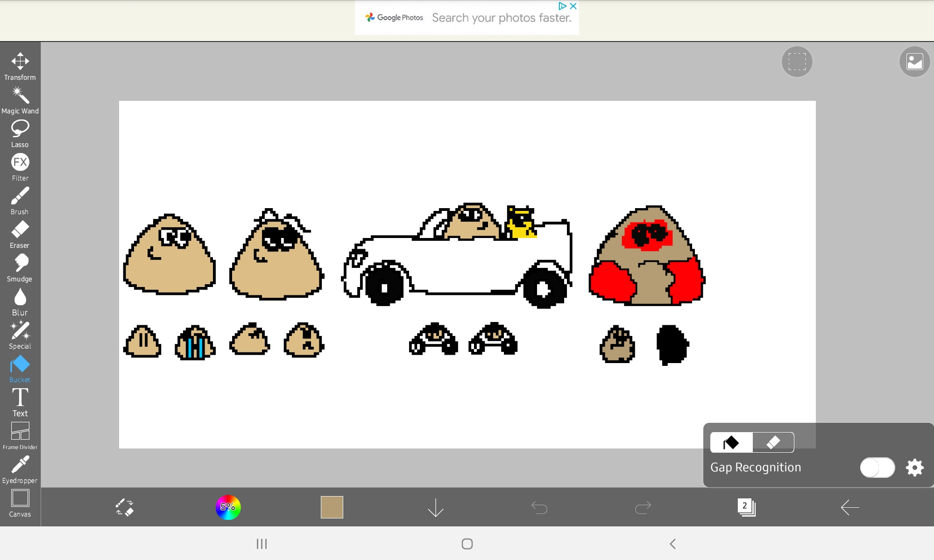Open bucket settings gear
The height and width of the screenshot is (560, 934).
(x=915, y=468)
